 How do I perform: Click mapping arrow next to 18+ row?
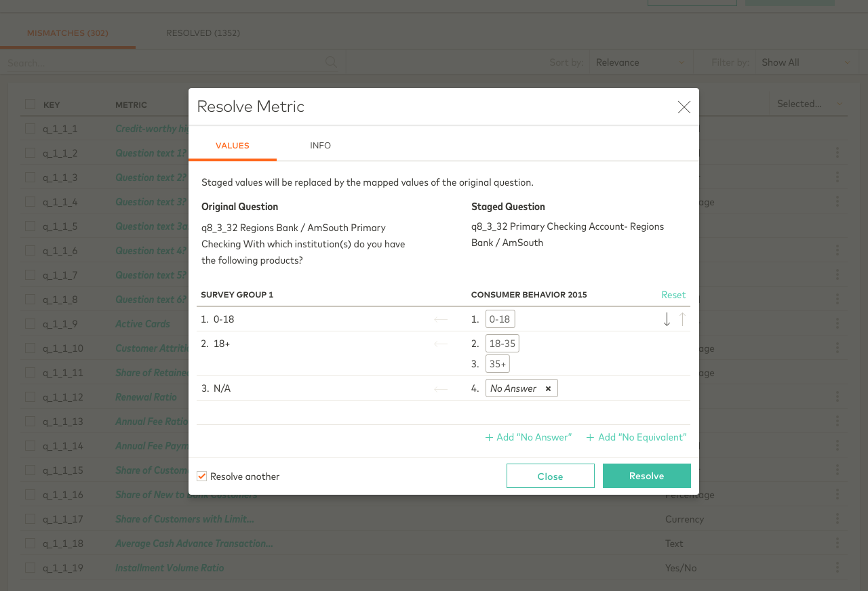tap(441, 344)
